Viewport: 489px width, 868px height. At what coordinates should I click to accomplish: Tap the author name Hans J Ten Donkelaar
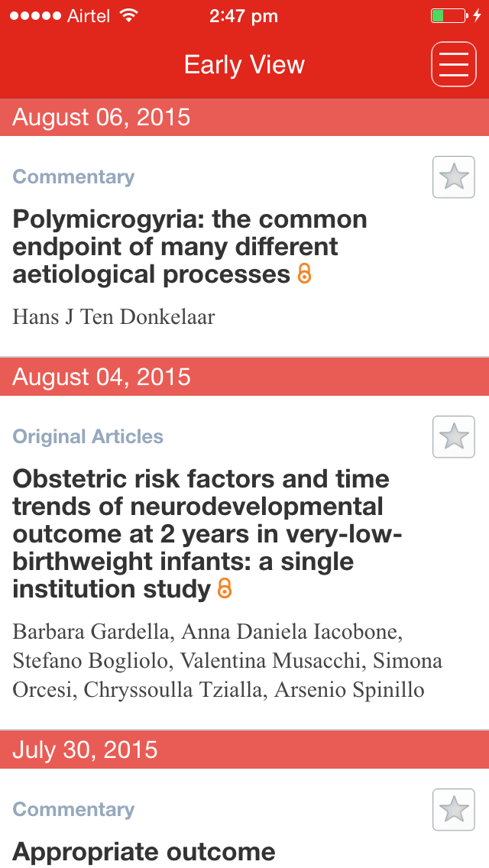coord(114,317)
